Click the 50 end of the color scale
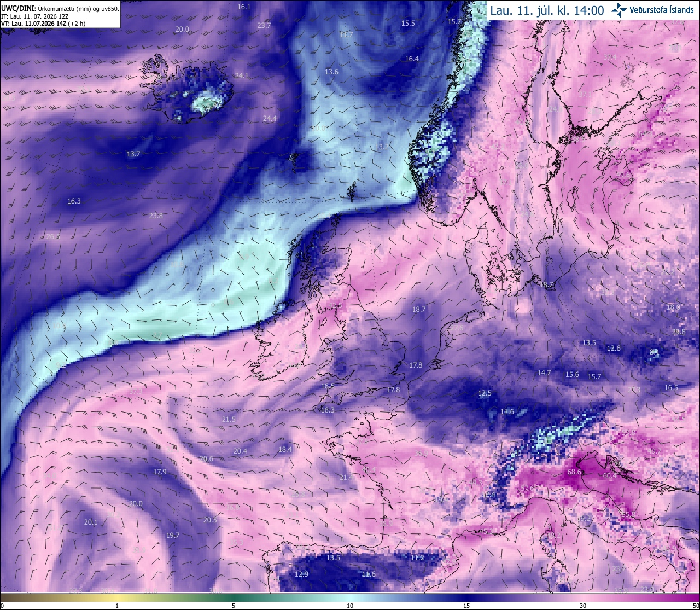This screenshot has height=610, width=700. pos(695,606)
